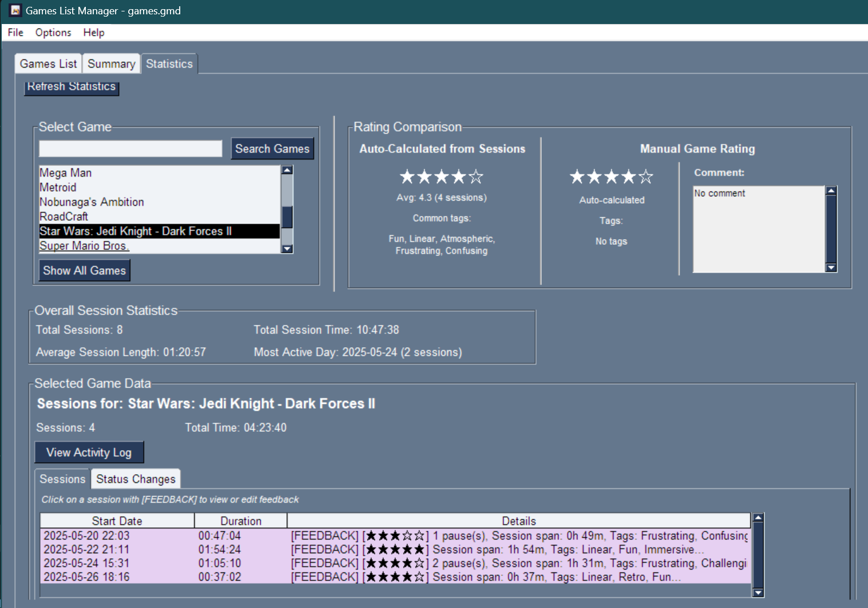Image resolution: width=868 pixels, height=608 pixels.
Task: Click the No comment text box
Action: point(759,229)
